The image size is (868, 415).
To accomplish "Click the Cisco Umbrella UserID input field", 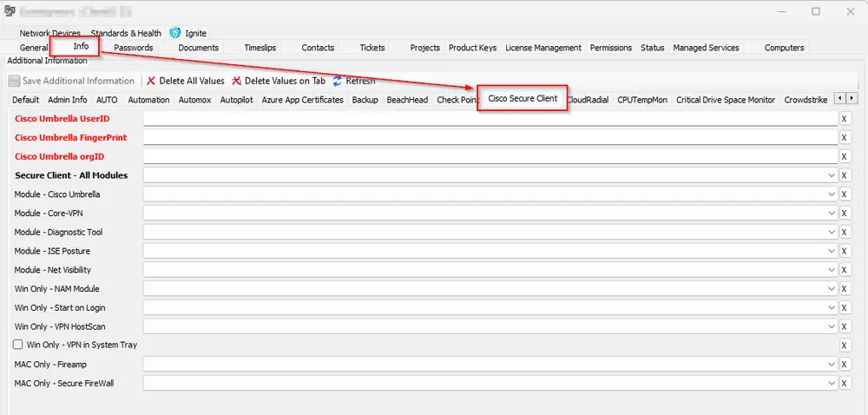I will (x=490, y=119).
